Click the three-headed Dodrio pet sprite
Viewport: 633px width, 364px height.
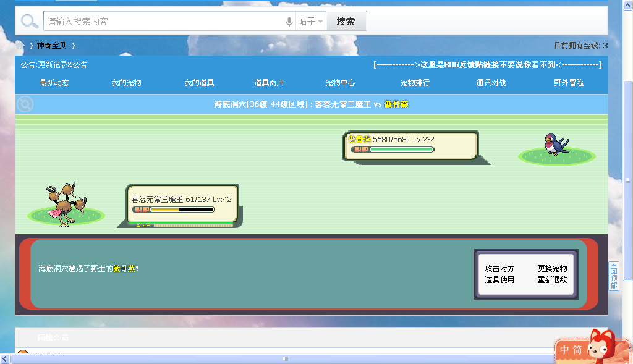tap(66, 204)
